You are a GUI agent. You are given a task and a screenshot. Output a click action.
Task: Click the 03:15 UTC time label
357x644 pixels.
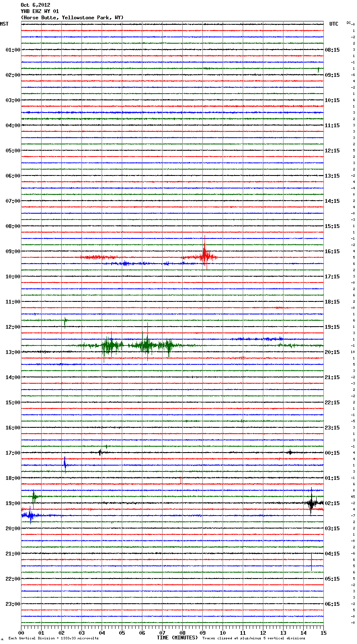point(332,529)
